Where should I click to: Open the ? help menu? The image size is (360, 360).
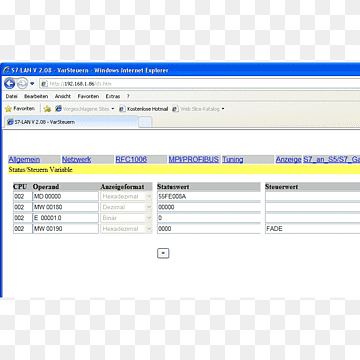click(x=128, y=96)
